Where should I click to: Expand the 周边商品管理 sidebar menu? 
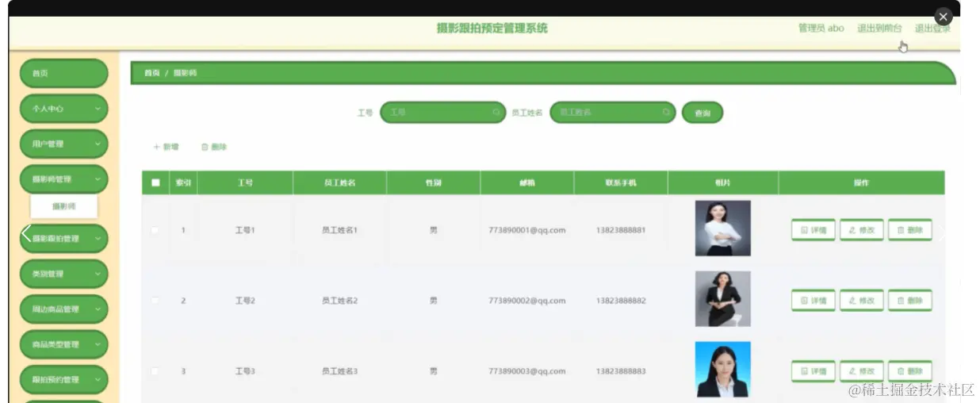[63, 309]
